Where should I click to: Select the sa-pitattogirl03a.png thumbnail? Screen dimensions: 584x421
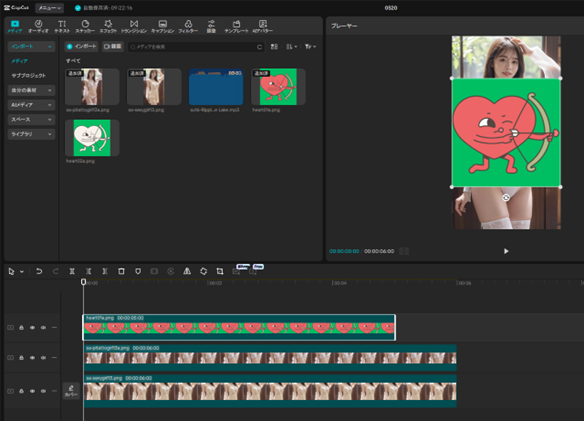click(92, 87)
